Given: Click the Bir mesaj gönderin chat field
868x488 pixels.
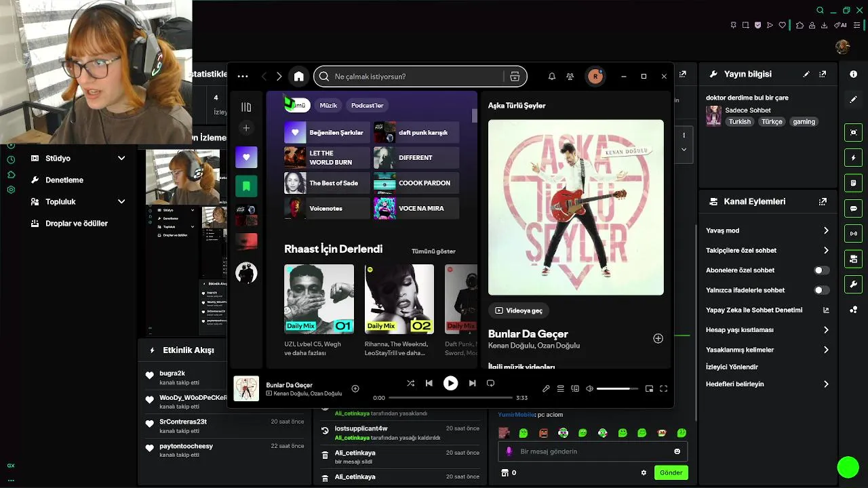Looking at the screenshot, I should point(593,451).
